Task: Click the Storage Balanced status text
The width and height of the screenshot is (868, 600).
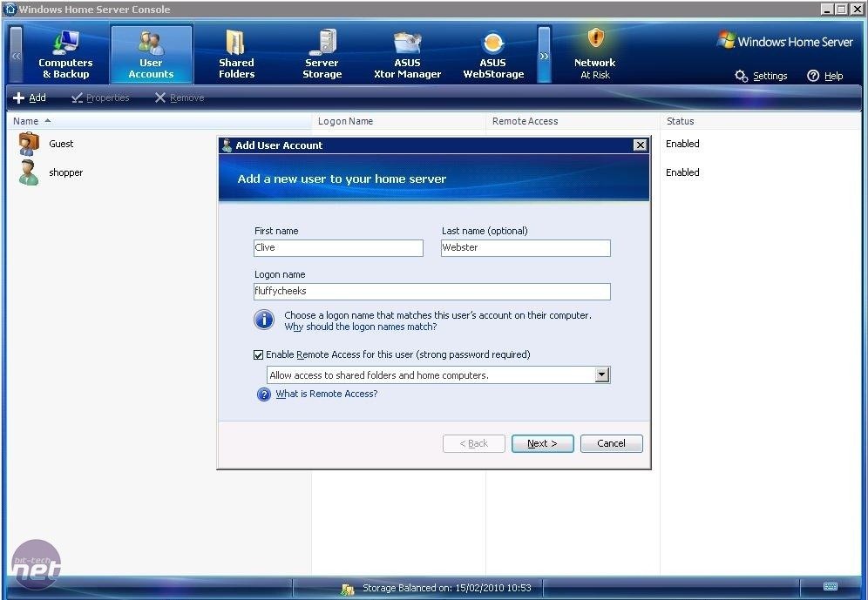Action: (447, 588)
